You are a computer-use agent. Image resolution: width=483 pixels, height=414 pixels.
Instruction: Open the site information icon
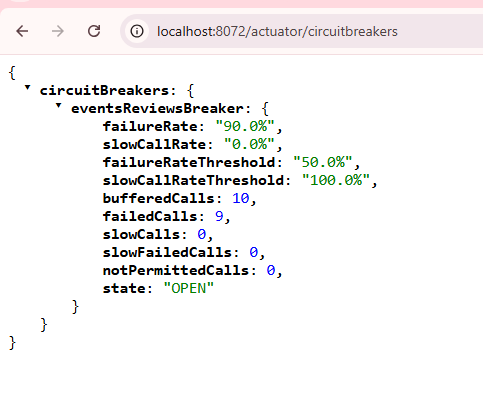point(137,31)
